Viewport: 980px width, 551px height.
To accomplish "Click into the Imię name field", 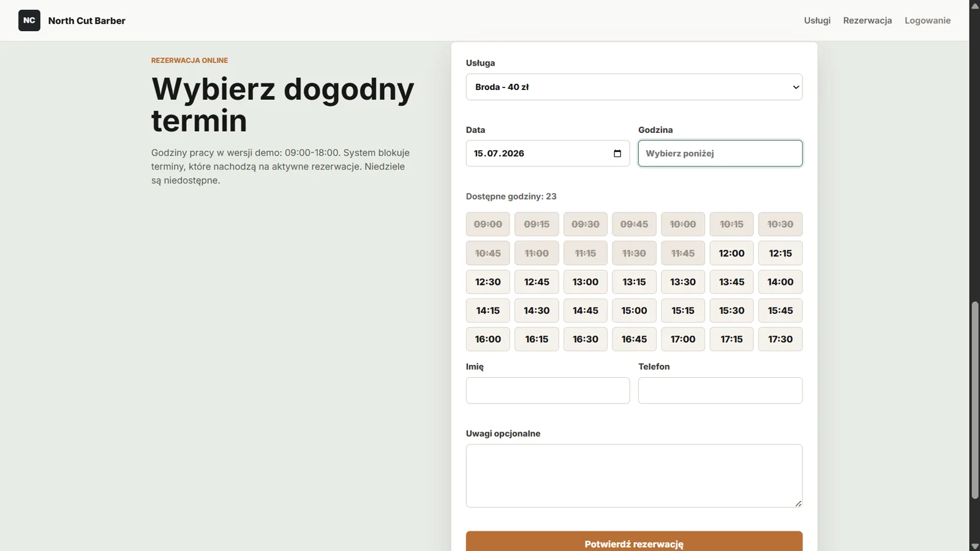I will [548, 391].
